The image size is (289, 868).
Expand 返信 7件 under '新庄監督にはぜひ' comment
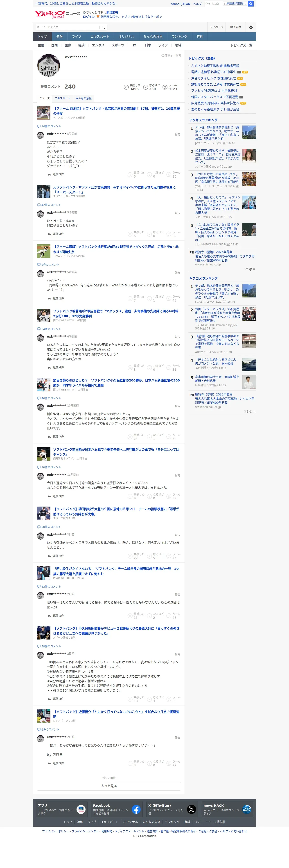[56, 437]
